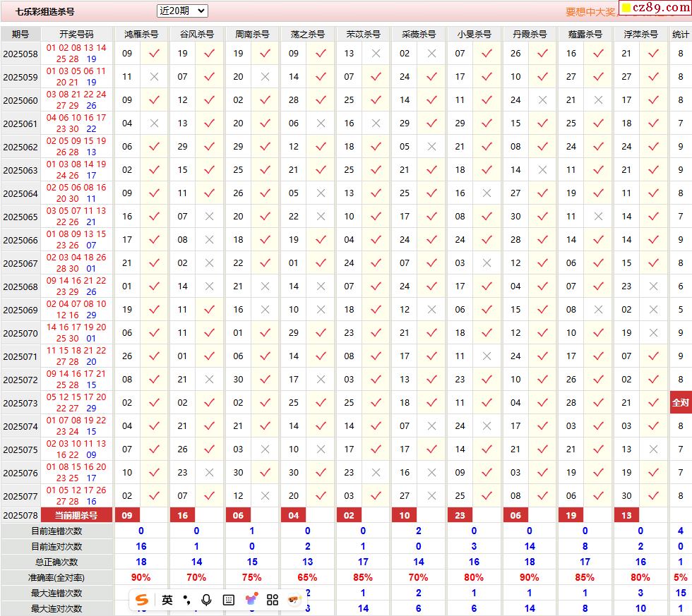Click the 采薇杀号 column header
Screen dimensions: 692x616
click(418, 35)
